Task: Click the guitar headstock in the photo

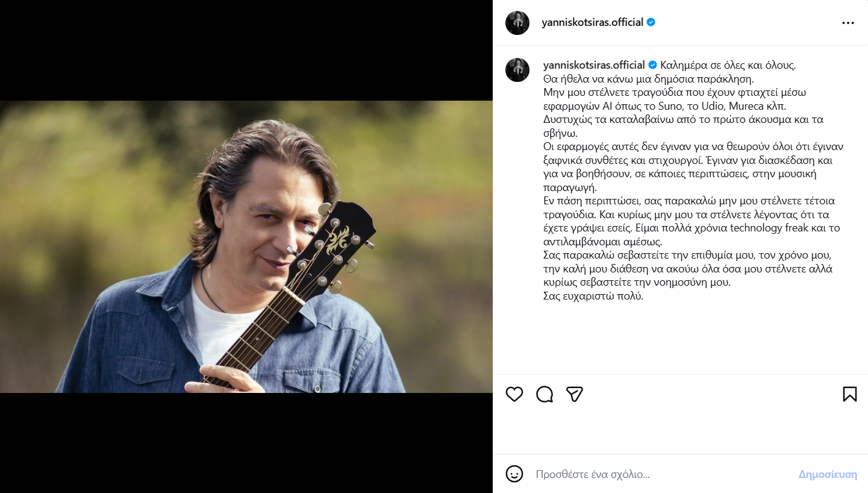Action: click(x=340, y=241)
